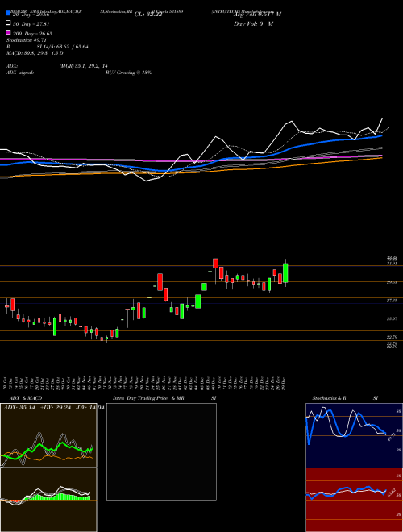Click the white 50 Day legend swatch
Image resolution: width=403 pixels, height=532 pixels.
pyautogui.click(x=8, y=23)
